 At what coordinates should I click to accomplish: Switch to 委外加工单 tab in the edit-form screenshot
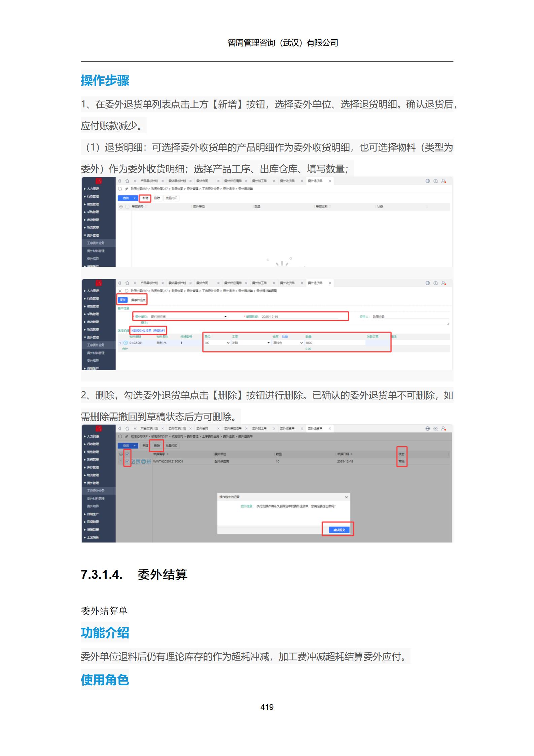(x=259, y=283)
